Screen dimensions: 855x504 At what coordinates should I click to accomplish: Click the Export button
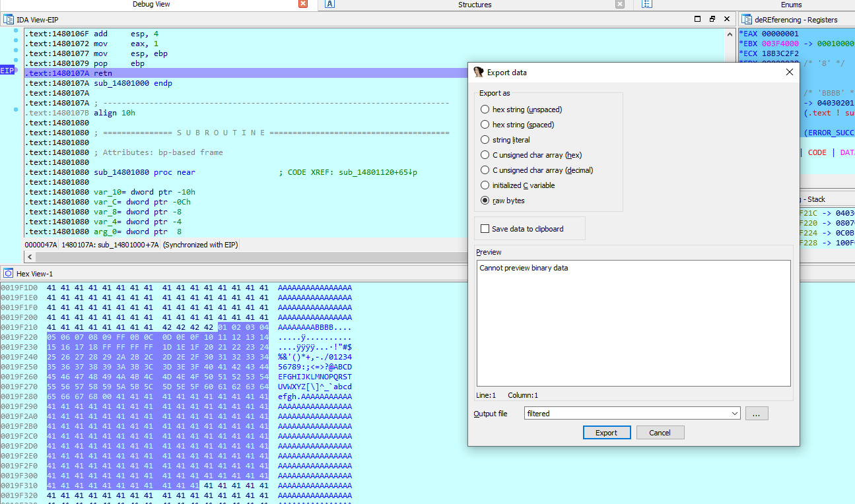pyautogui.click(x=606, y=433)
